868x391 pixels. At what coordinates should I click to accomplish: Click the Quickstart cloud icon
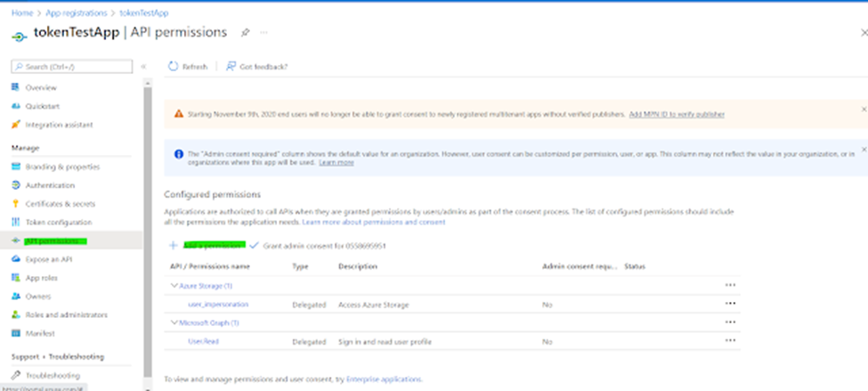click(15, 106)
